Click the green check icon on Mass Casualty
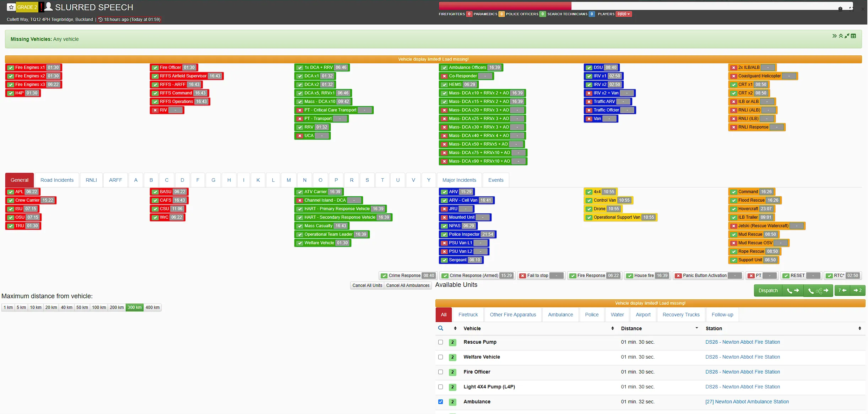The width and height of the screenshot is (868, 414). tap(300, 226)
